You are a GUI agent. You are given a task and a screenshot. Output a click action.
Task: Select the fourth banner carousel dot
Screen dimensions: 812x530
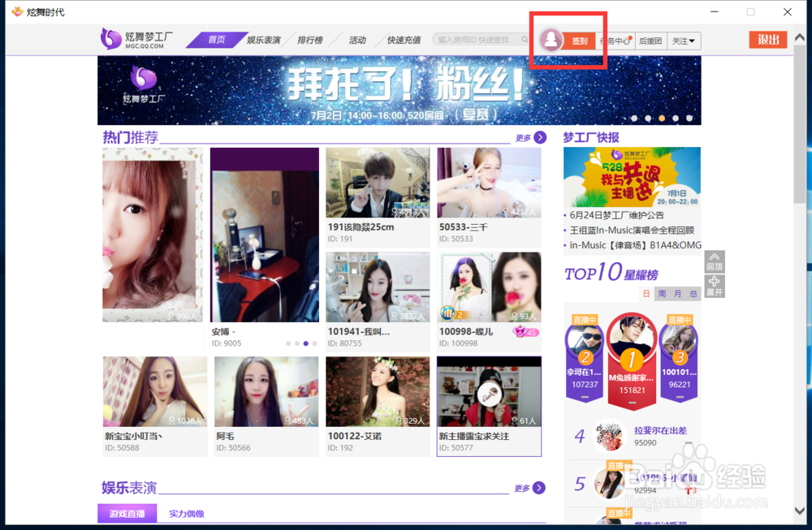tap(676, 118)
